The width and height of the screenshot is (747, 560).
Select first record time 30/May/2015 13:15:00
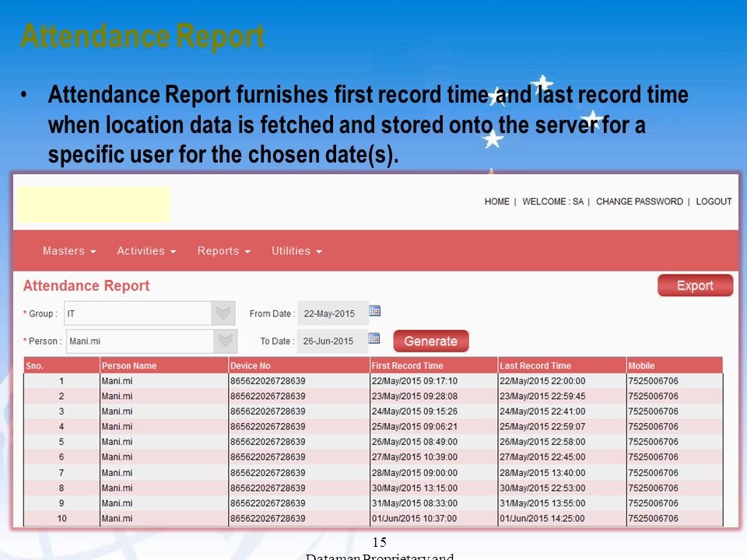coord(415,488)
